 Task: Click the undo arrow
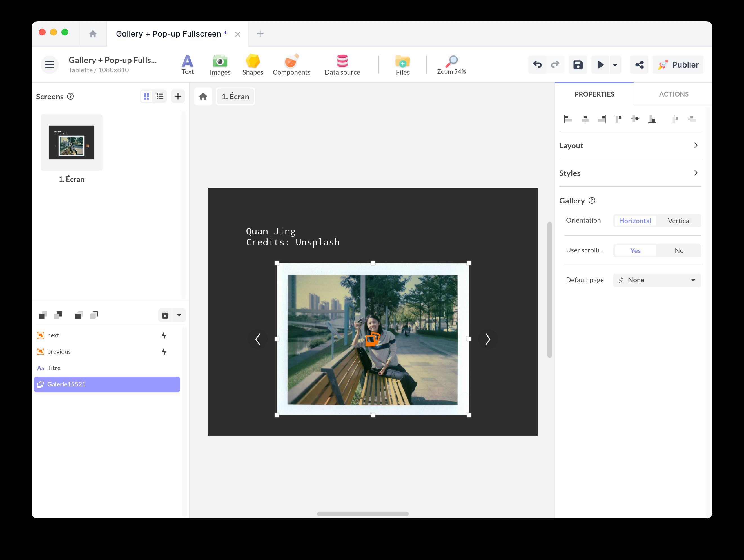[537, 64]
